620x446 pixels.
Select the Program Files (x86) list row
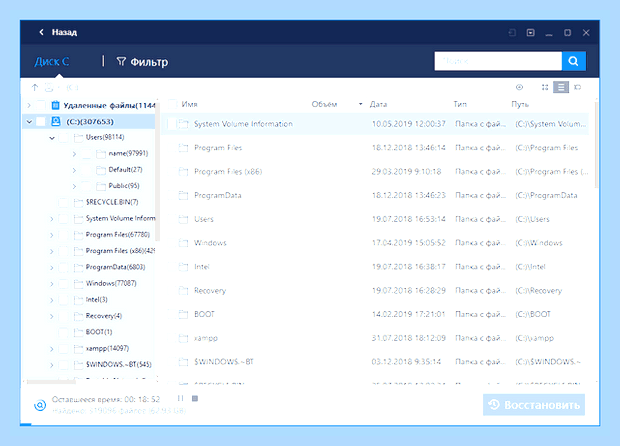(376, 172)
